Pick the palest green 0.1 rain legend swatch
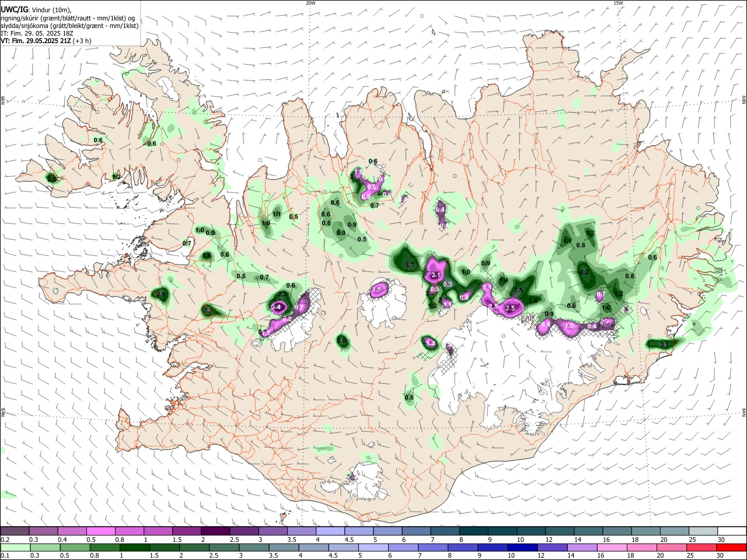The height and width of the screenshot is (560, 747). click(15, 547)
